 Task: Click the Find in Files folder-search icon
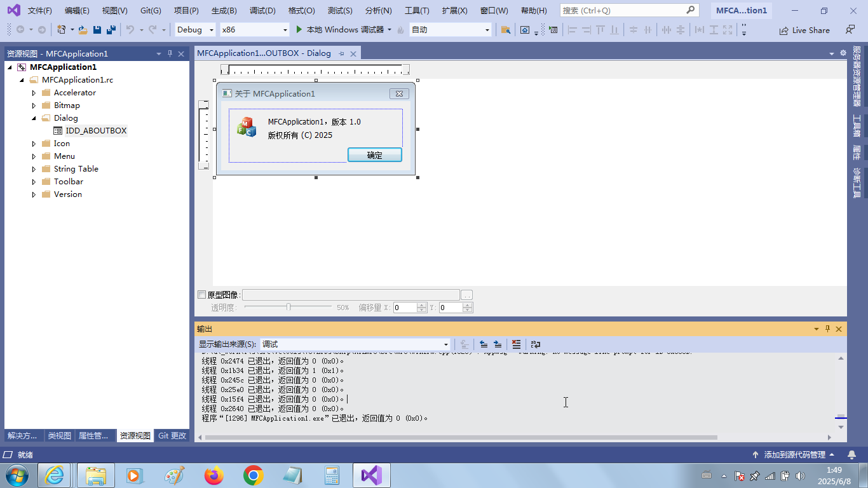click(x=506, y=30)
